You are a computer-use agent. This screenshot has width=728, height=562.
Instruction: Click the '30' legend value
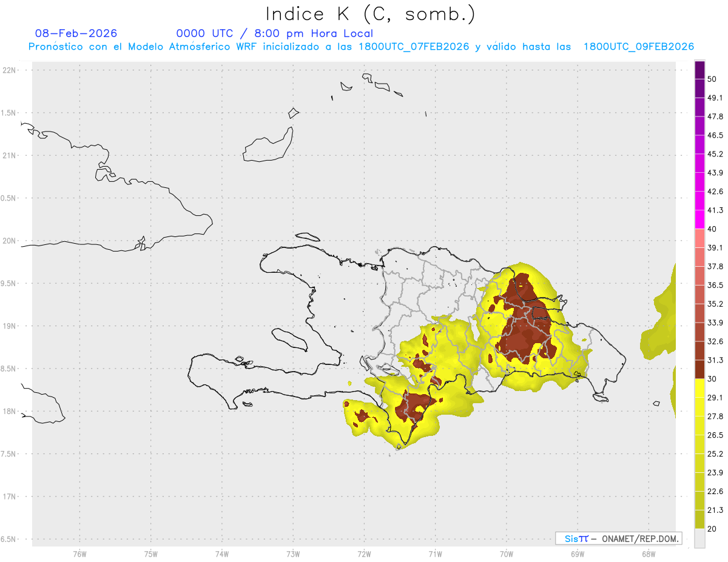[x=712, y=379]
